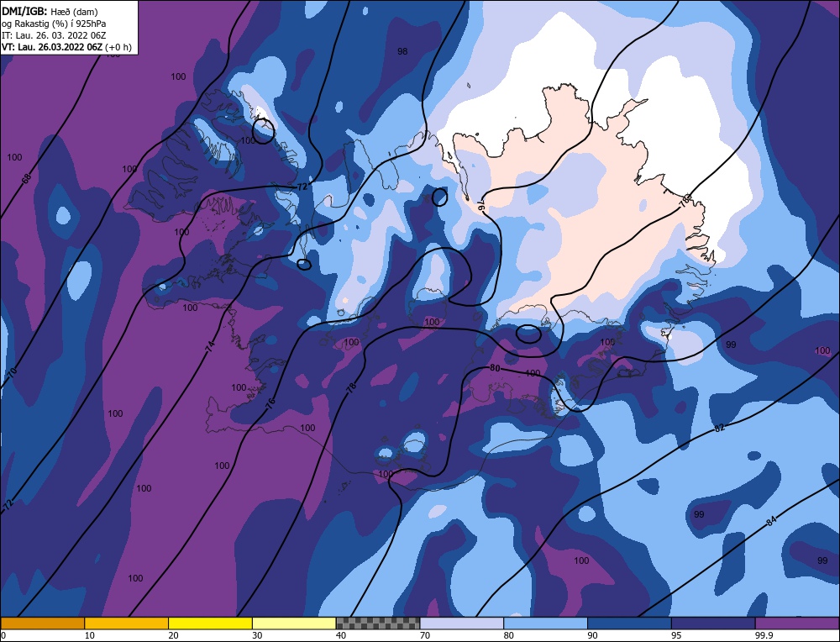This screenshot has width=840, height=642.
Task: Click the bright yellow 20–30 legend swatch
Action: (210, 624)
